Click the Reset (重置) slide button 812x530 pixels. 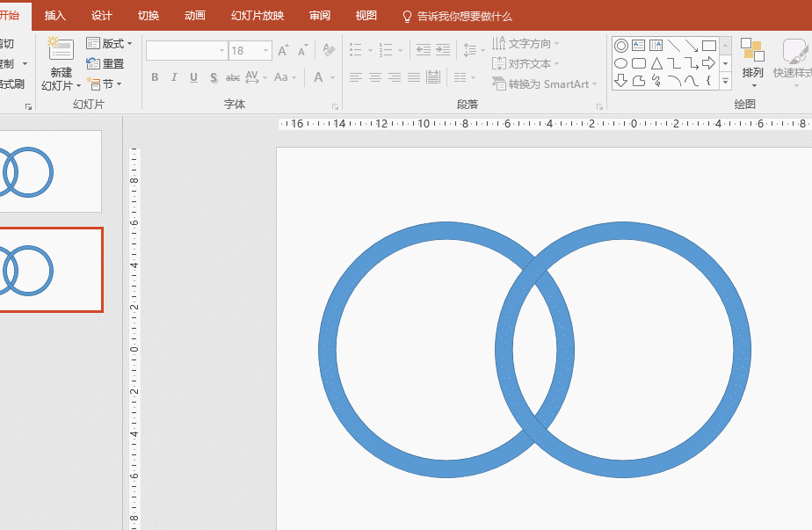pos(105,63)
